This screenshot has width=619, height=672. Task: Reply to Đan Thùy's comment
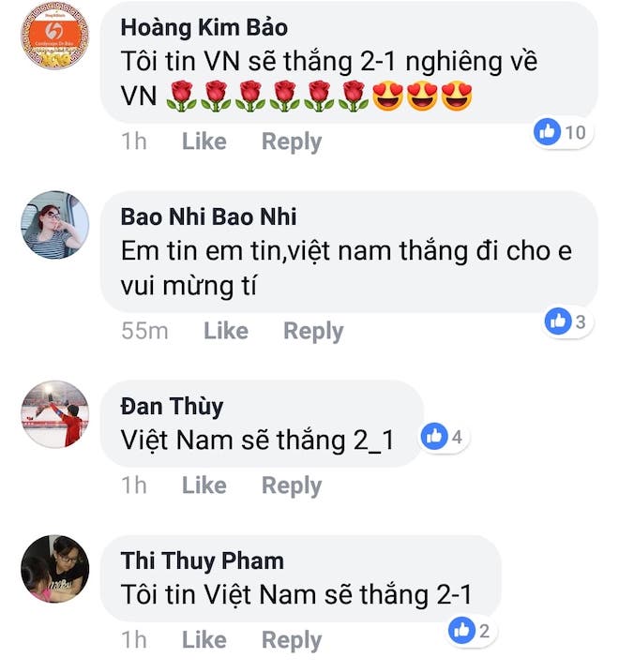[x=292, y=486]
